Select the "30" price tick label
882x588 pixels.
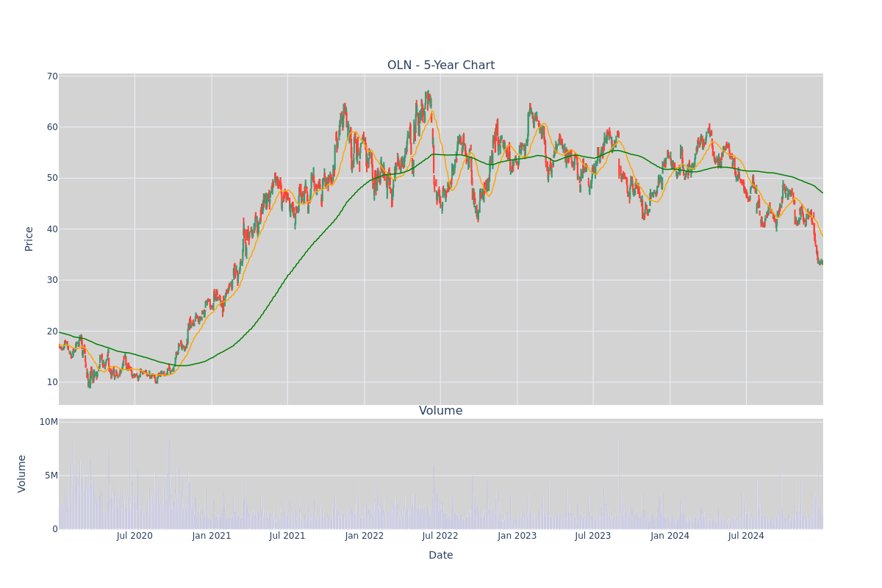pyautogui.click(x=52, y=280)
